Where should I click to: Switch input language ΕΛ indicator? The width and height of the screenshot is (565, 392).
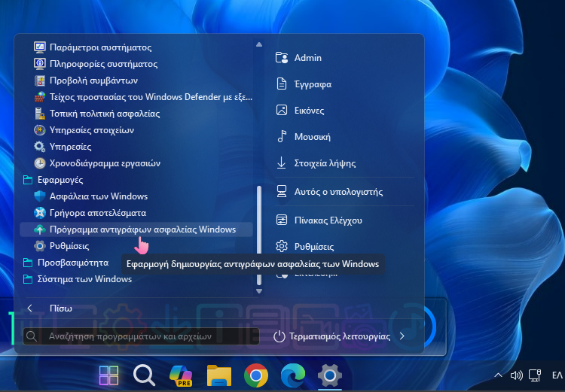(557, 375)
